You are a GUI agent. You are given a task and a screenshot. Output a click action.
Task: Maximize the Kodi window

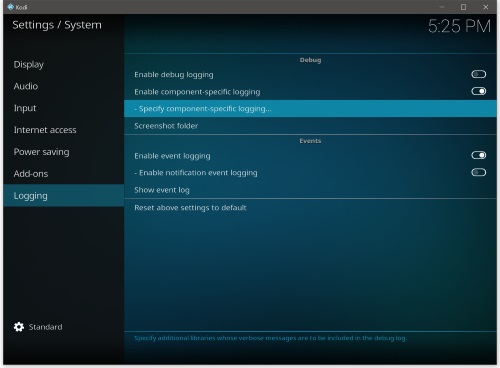click(x=463, y=7)
